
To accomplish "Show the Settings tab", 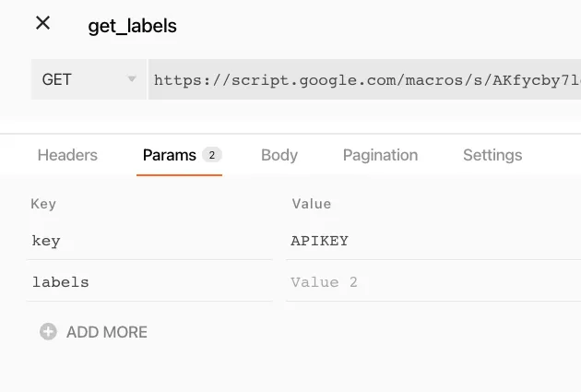I will point(492,155).
